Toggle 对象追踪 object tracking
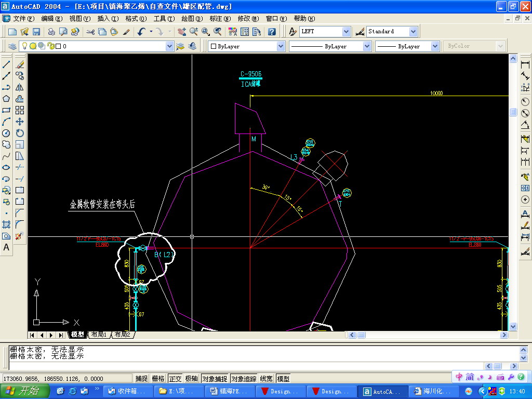This screenshot has height=399, width=532. pyautogui.click(x=244, y=379)
